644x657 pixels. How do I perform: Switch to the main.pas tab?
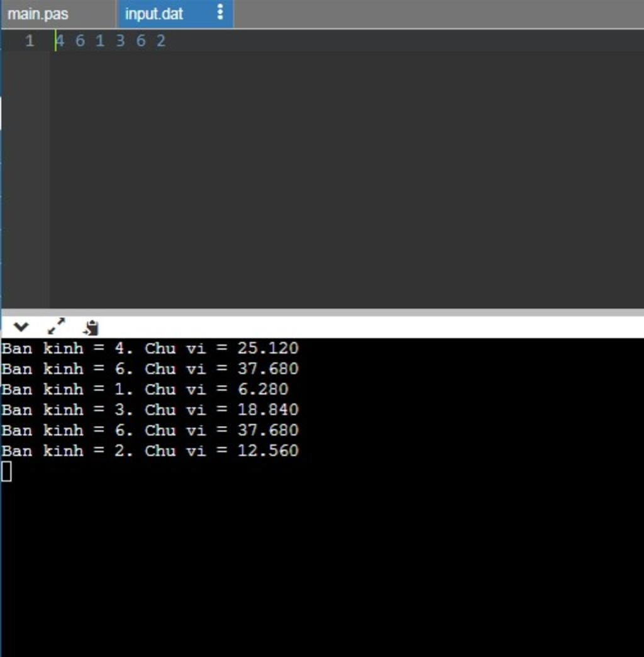point(38,14)
